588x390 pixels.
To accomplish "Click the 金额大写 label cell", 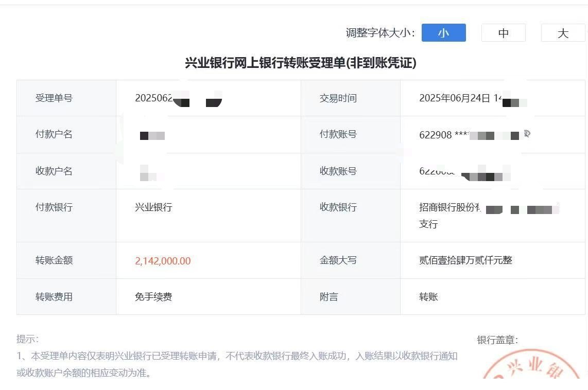I will pos(351,260).
